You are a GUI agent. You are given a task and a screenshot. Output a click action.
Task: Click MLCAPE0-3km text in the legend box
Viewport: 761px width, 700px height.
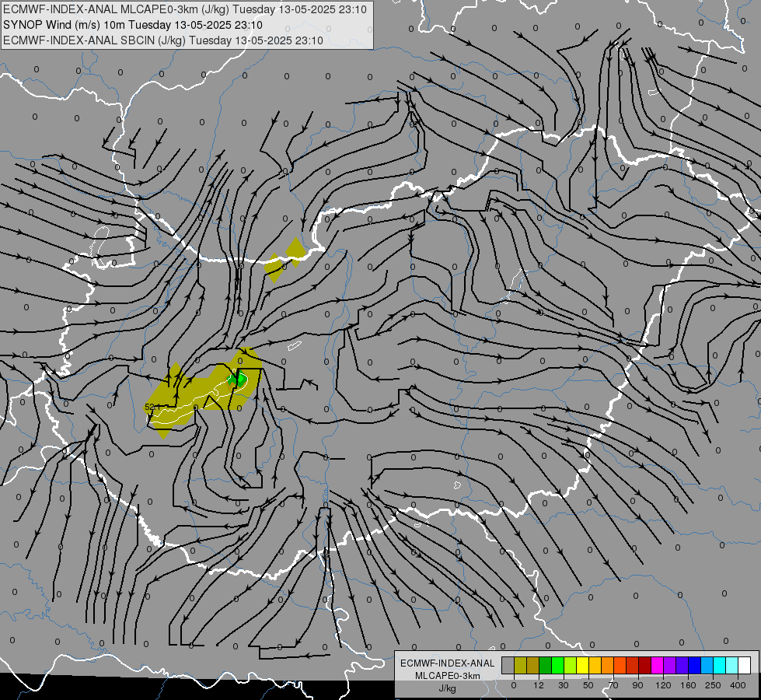[447, 676]
